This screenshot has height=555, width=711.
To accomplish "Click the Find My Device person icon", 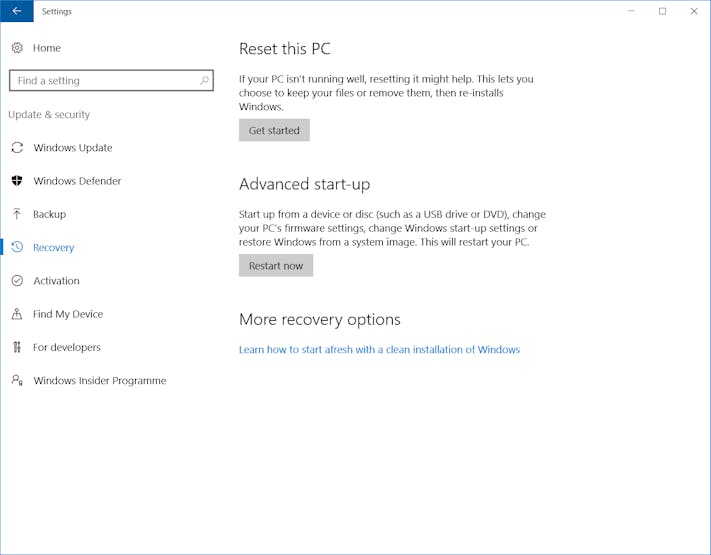I will [x=17, y=314].
